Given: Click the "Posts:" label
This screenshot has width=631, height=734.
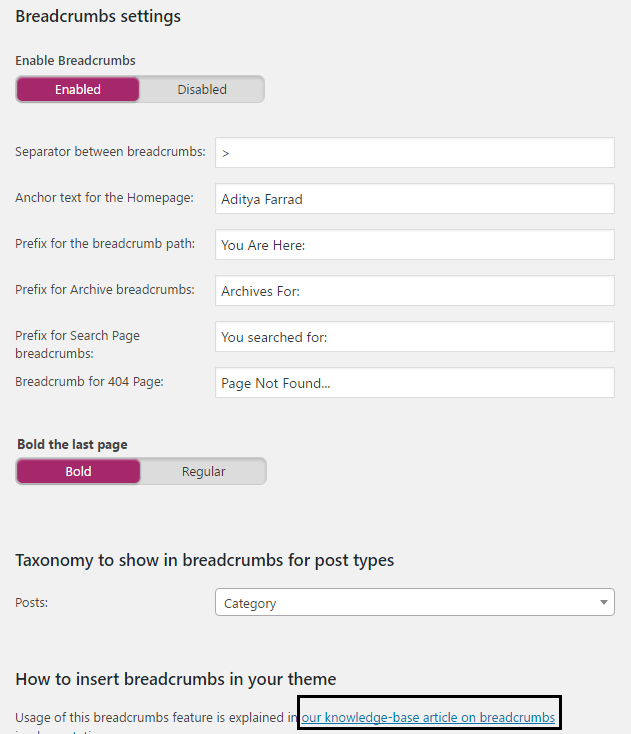Looking at the screenshot, I should click(x=32, y=603).
